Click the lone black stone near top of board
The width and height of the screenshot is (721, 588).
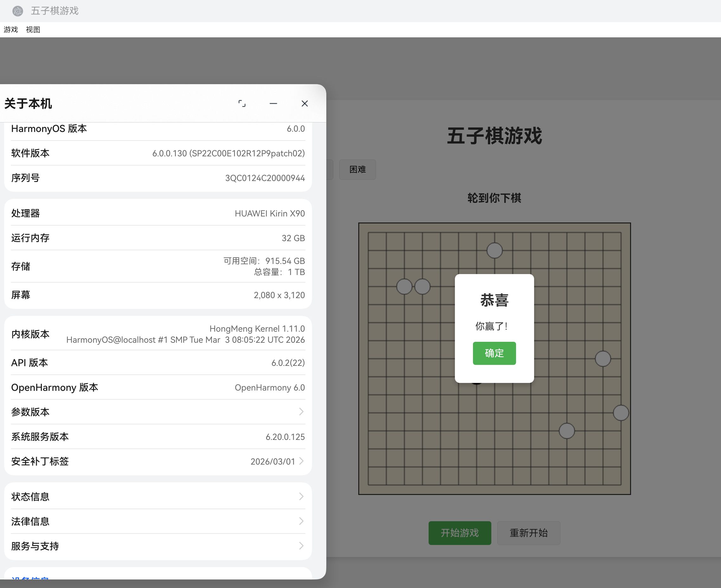click(x=494, y=250)
